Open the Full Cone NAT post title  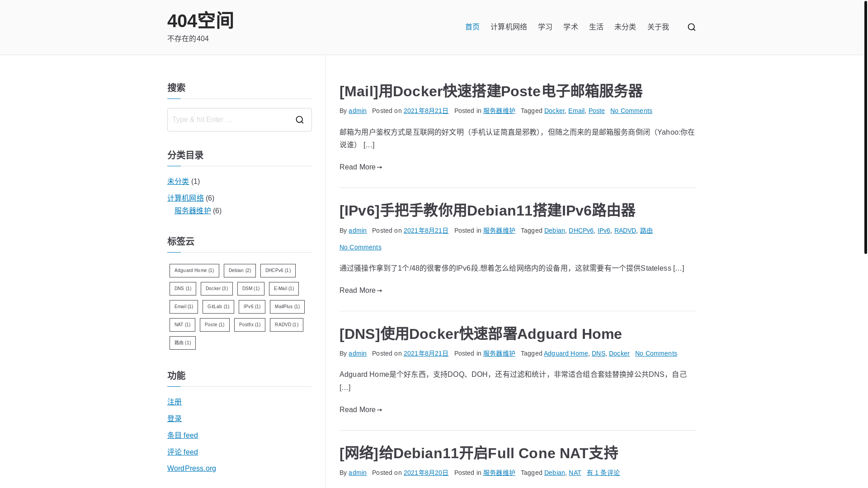pyautogui.click(x=479, y=453)
